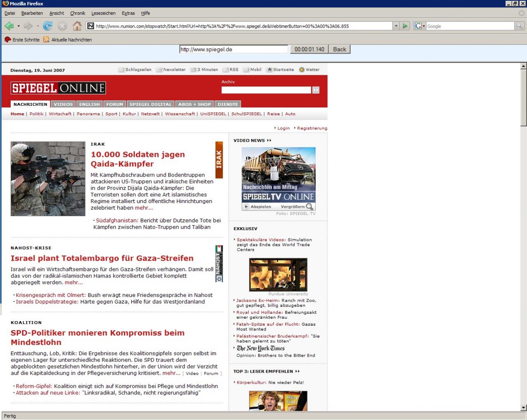Open the Extras menu
Screen dimensions: 527x420
click(128, 13)
